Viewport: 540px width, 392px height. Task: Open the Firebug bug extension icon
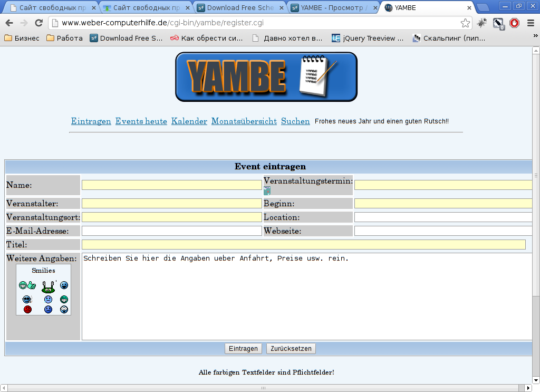click(x=481, y=23)
